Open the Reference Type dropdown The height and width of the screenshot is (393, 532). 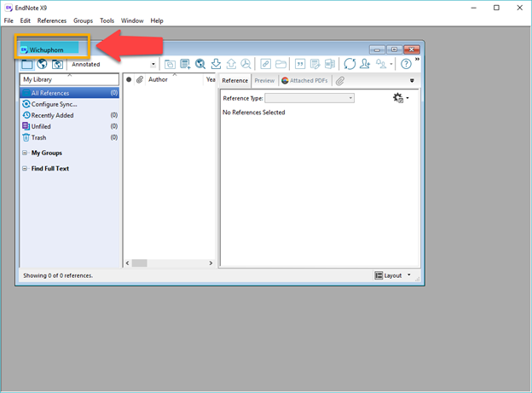point(350,98)
